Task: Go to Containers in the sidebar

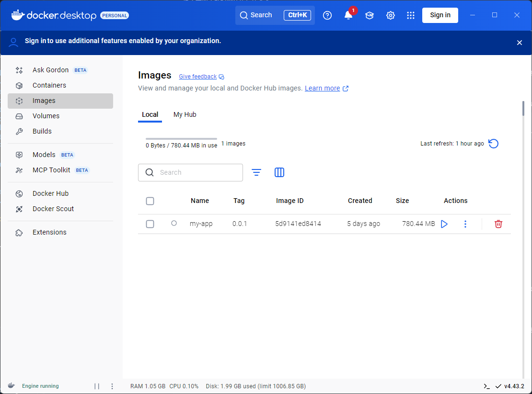Action: click(x=49, y=85)
